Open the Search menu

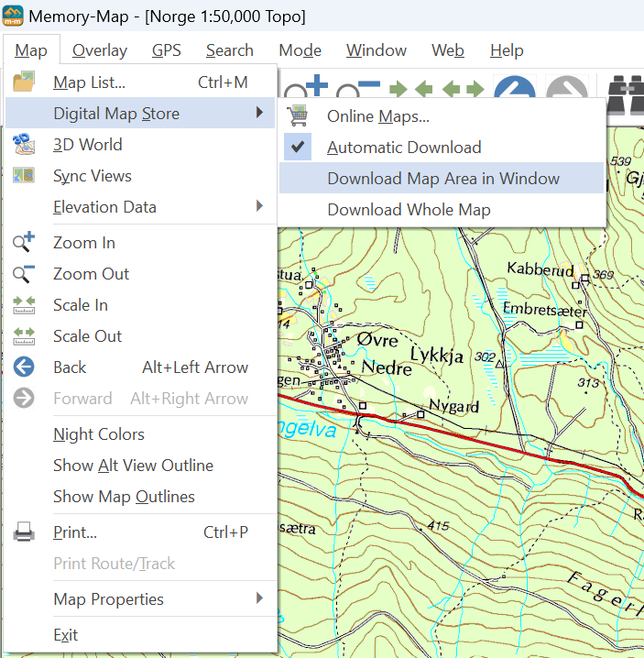230,50
